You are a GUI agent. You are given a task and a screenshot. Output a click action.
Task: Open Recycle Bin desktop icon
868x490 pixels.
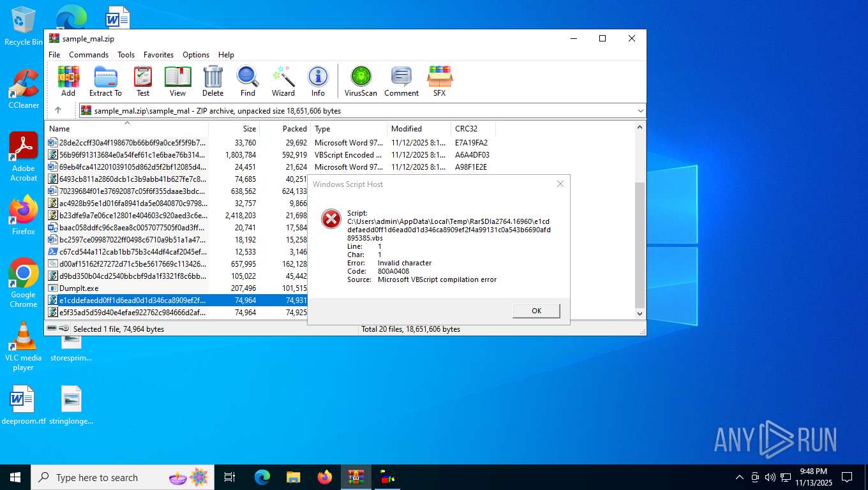[24, 27]
